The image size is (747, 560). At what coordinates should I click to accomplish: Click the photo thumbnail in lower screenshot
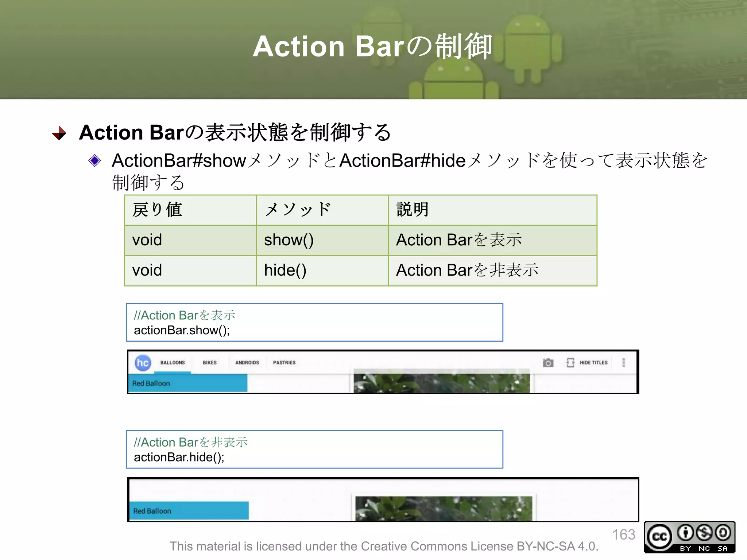tap(444, 509)
